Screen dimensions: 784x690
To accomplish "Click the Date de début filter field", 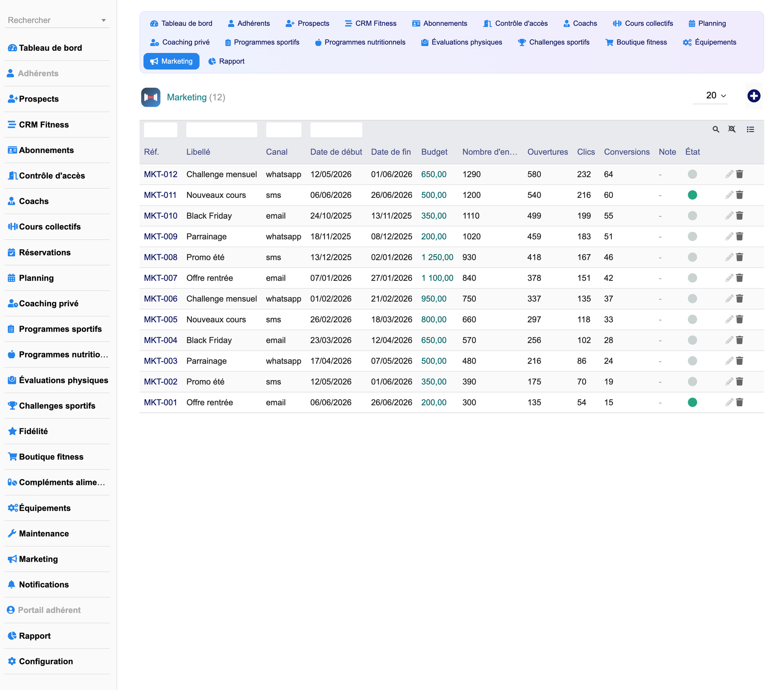I will coord(336,130).
